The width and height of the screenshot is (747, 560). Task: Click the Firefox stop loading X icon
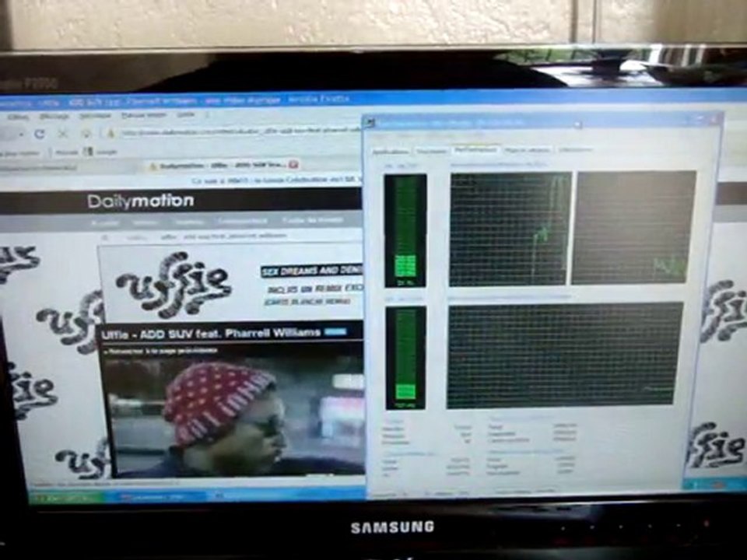pyautogui.click(x=62, y=134)
